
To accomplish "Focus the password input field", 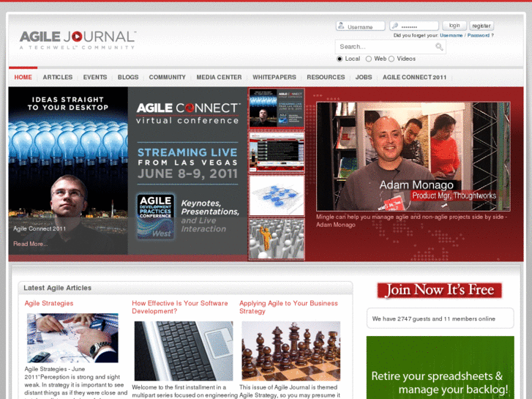I will tap(414, 26).
